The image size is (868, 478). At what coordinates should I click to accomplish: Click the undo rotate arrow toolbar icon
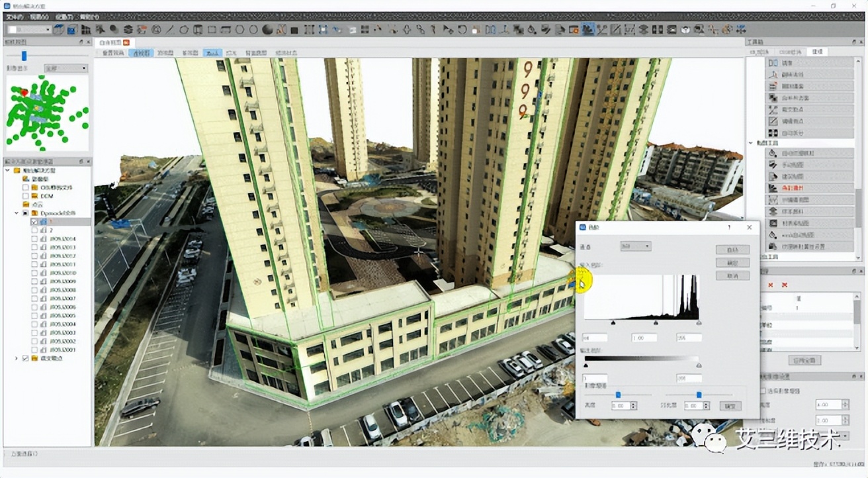[462, 29]
